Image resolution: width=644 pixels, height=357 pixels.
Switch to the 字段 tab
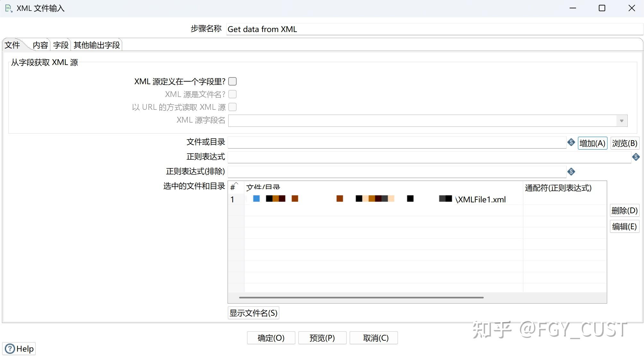pos(60,45)
